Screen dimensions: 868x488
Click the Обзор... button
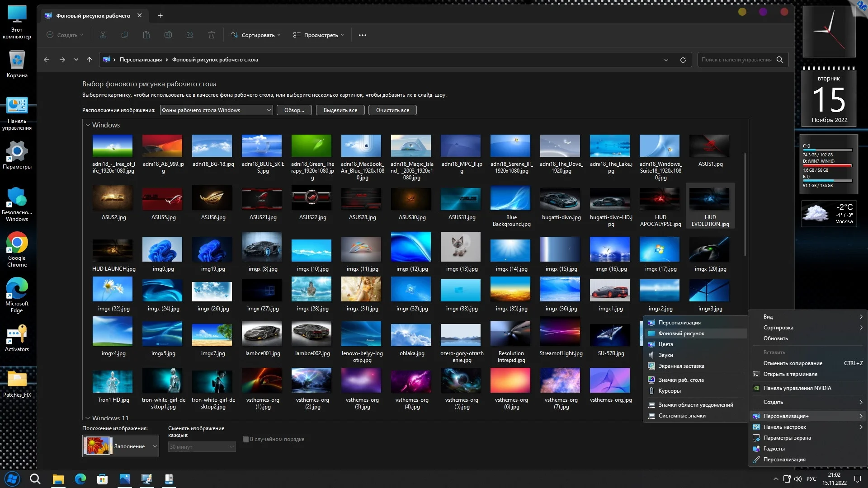[x=294, y=110]
